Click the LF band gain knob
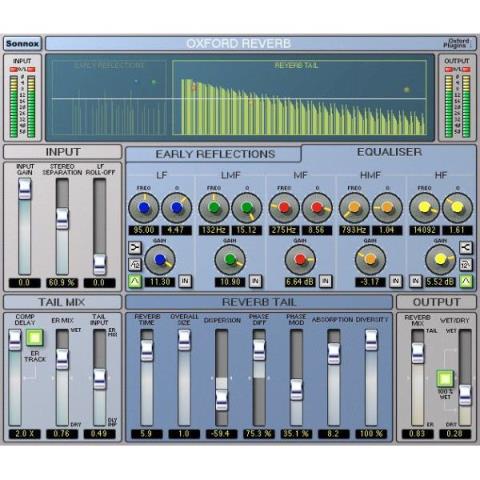This screenshot has width=480, height=480. coord(160,260)
